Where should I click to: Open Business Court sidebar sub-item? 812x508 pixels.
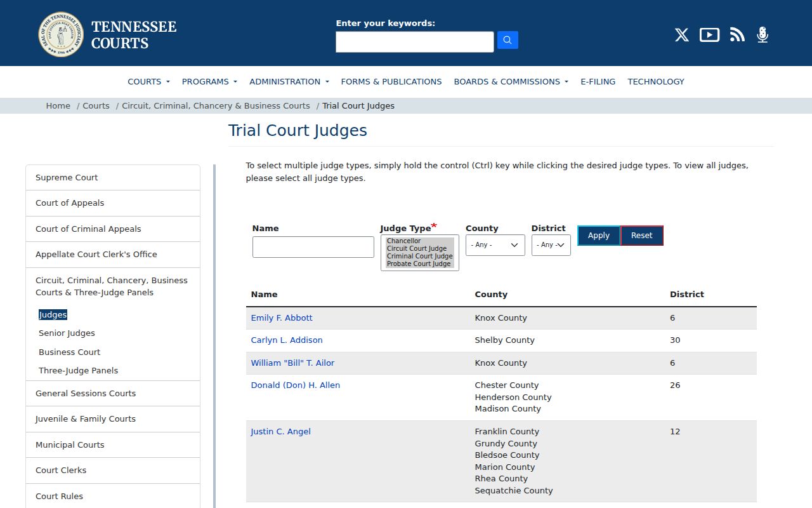pyautogui.click(x=69, y=352)
